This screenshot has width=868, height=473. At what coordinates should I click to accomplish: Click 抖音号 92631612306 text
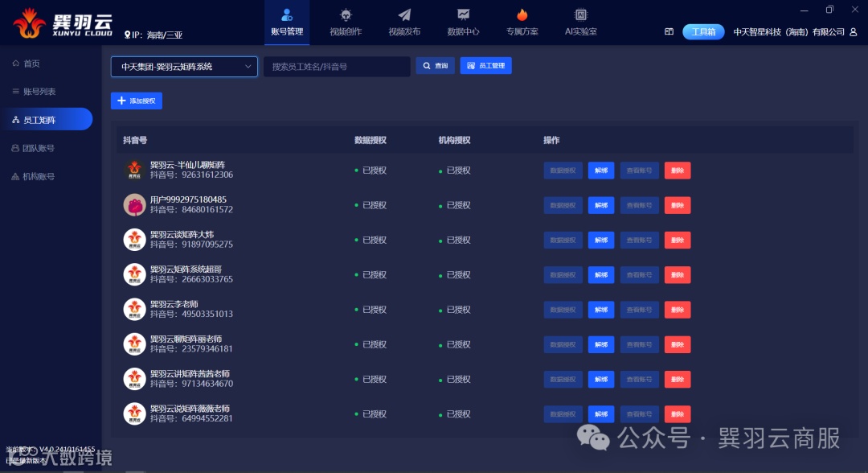tap(191, 175)
